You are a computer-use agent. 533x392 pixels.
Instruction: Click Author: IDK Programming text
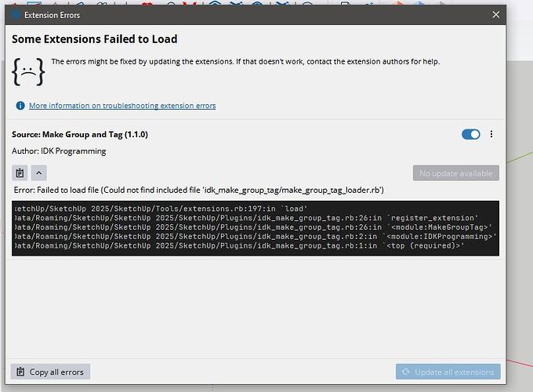click(59, 151)
